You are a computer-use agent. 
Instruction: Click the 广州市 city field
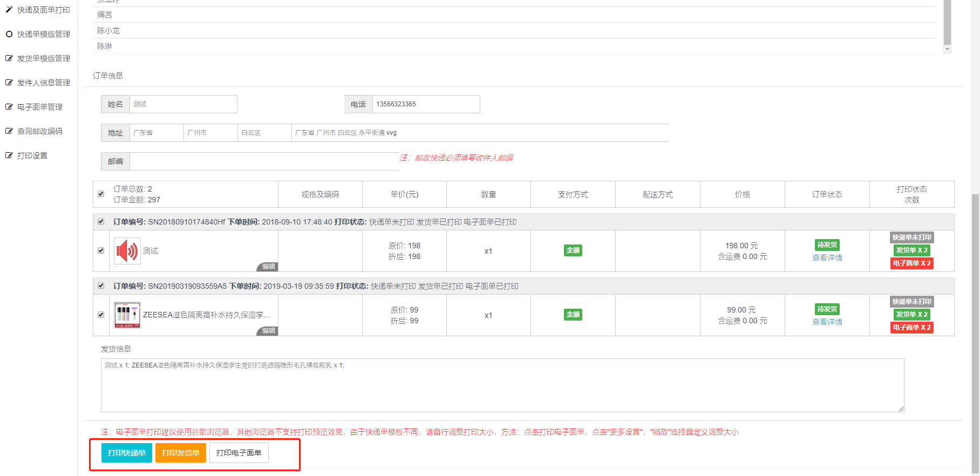tap(210, 133)
